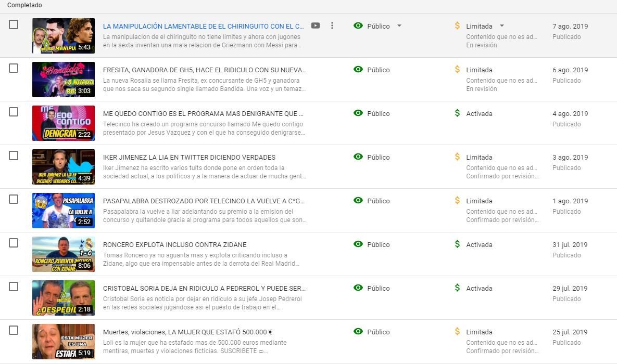Select checkbox for Muertes, violaciones video
617x364 pixels.
pyautogui.click(x=14, y=330)
